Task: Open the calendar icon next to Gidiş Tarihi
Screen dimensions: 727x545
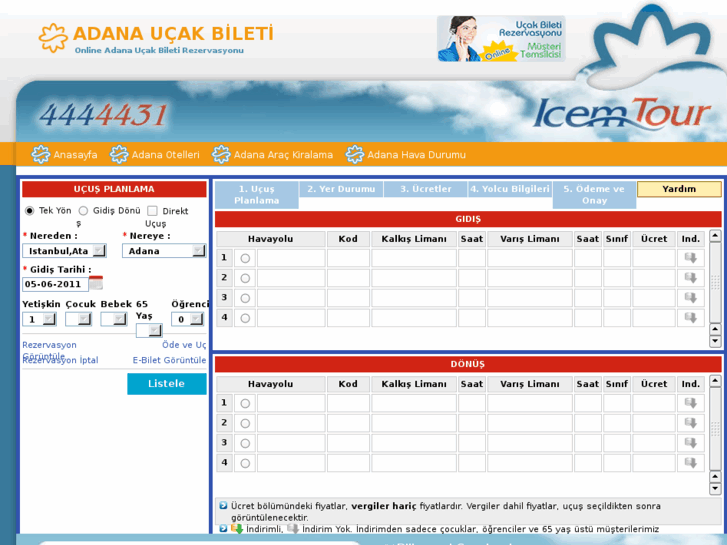Action: point(96,282)
